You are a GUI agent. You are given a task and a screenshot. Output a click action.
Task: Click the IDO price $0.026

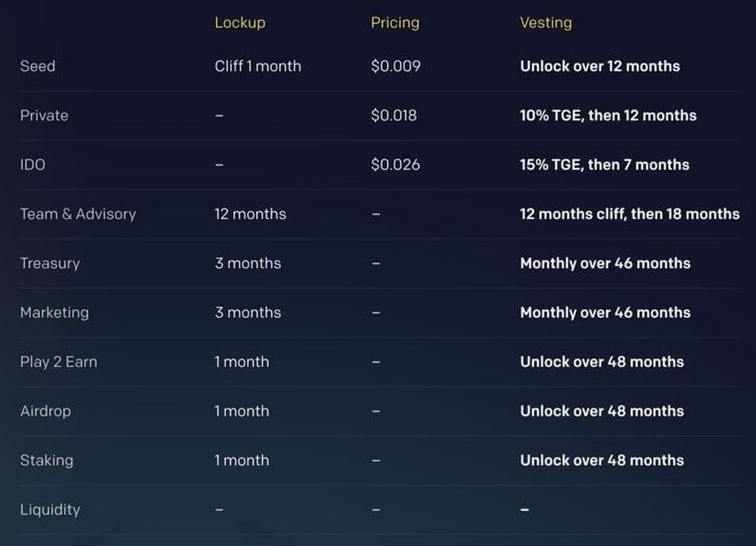tap(395, 165)
